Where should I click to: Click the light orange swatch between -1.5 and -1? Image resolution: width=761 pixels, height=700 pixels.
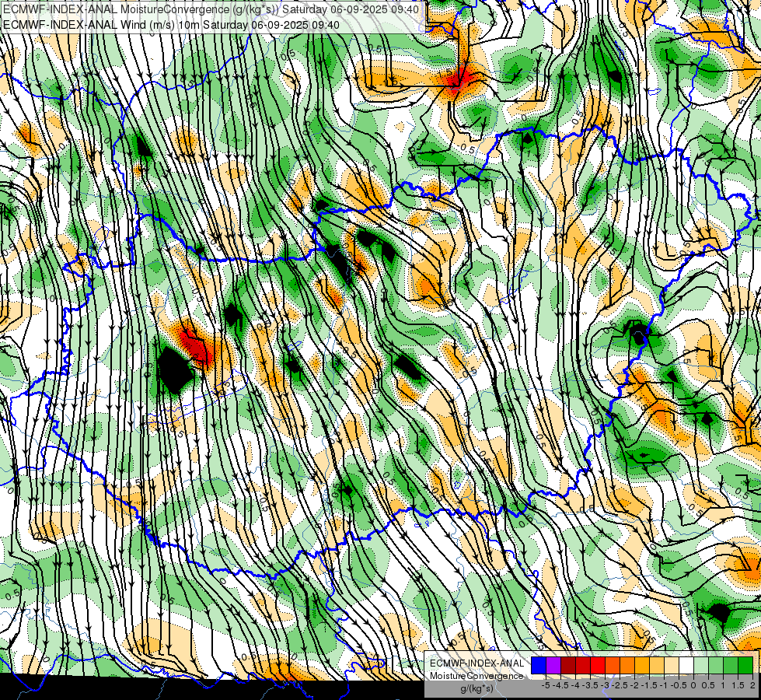(x=656, y=665)
